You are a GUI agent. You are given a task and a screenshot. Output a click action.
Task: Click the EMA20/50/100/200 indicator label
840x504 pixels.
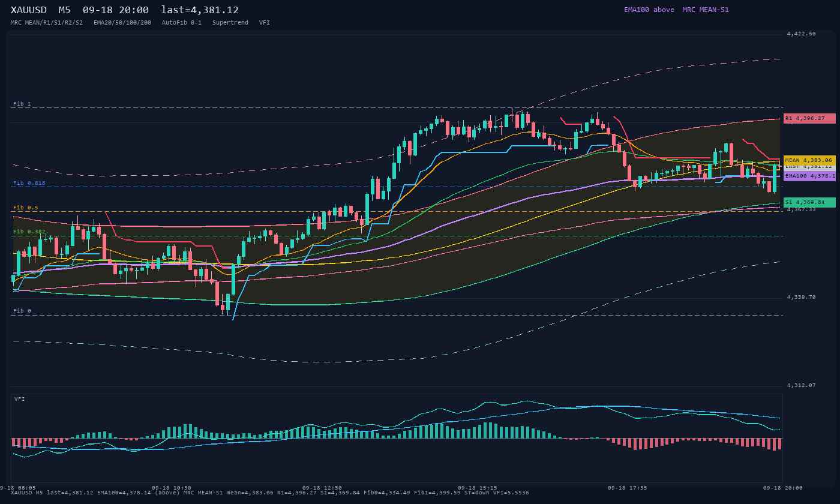point(122,22)
